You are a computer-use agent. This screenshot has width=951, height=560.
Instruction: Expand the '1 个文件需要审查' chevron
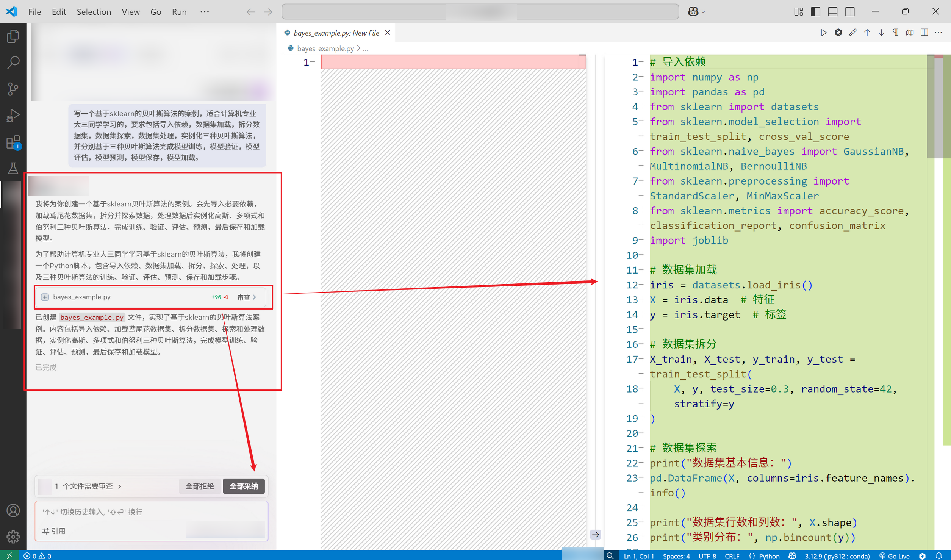click(x=120, y=486)
